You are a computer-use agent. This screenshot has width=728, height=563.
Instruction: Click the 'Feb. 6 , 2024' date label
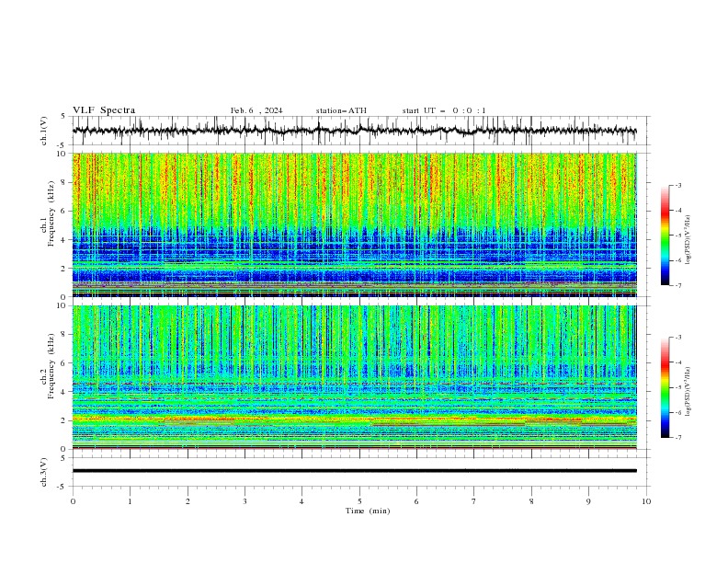coord(256,110)
